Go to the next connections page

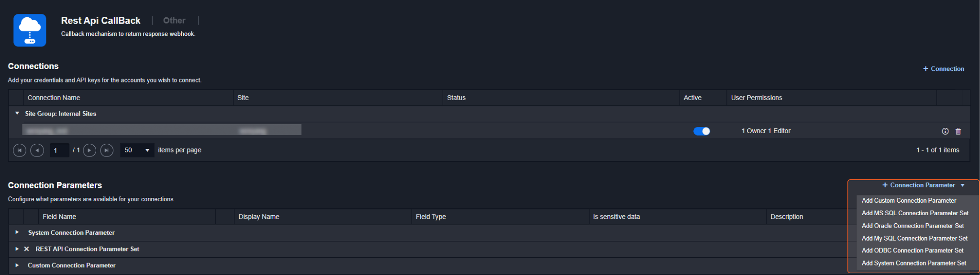point(89,150)
